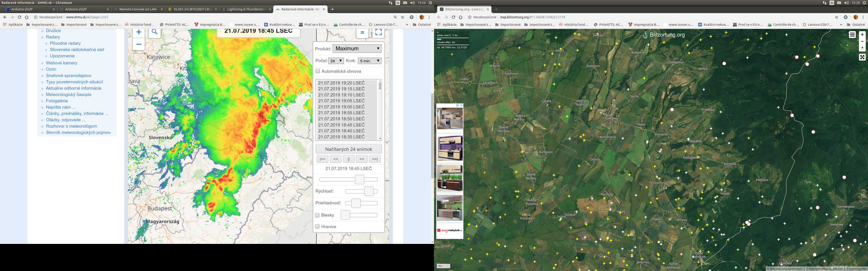Enable Blesky lightning overlay checkbox
Screen dimensions: 868x271
317,215
